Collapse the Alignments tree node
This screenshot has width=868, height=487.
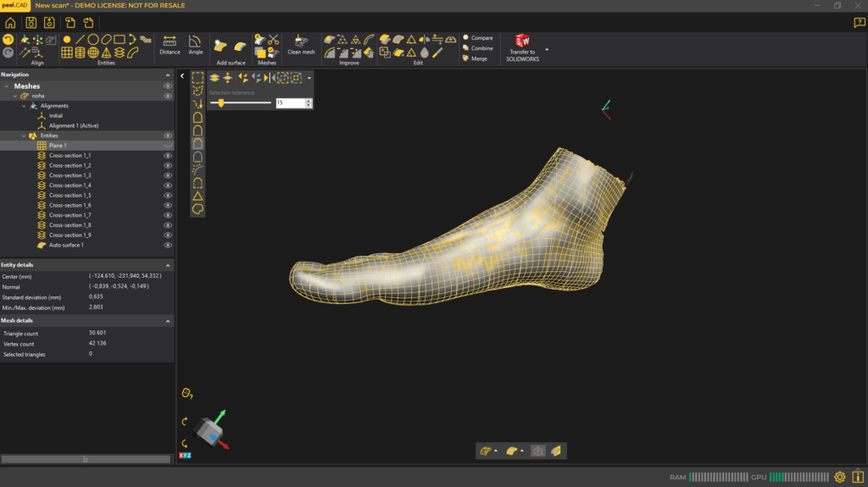[x=25, y=106]
